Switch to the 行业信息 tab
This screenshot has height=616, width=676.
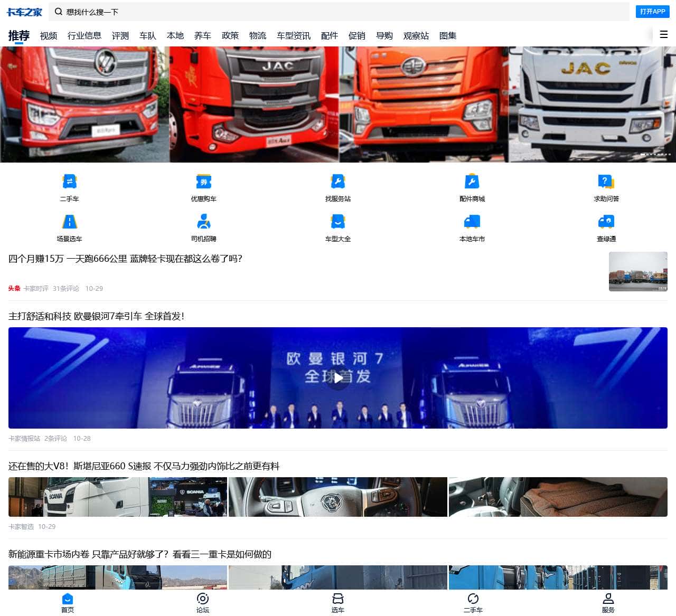pyautogui.click(x=84, y=35)
